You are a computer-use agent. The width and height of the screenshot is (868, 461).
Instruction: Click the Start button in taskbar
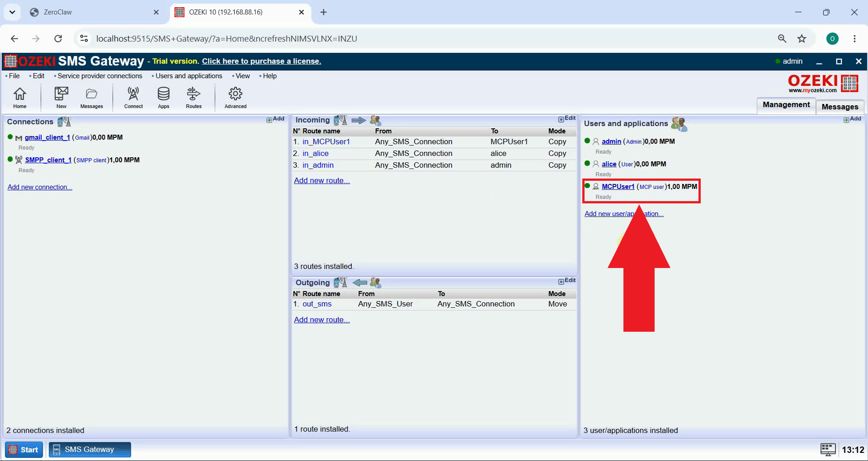24,450
